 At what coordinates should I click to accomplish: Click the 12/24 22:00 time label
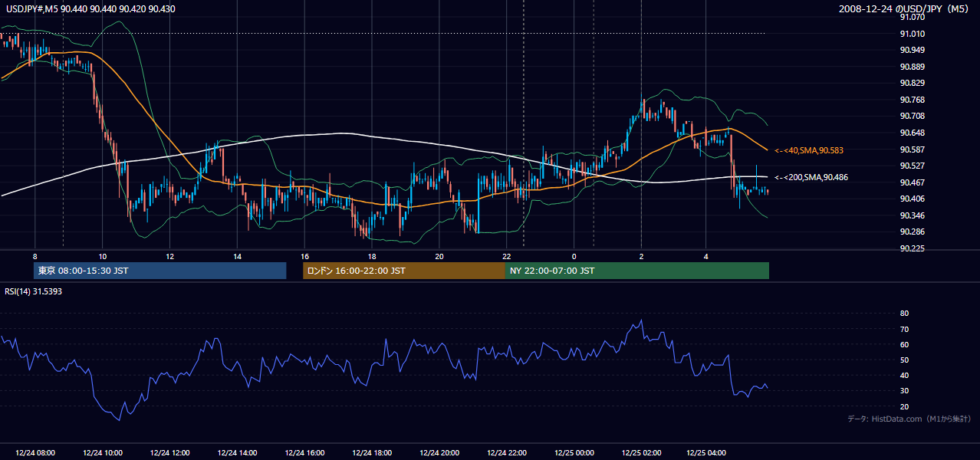tap(506, 452)
